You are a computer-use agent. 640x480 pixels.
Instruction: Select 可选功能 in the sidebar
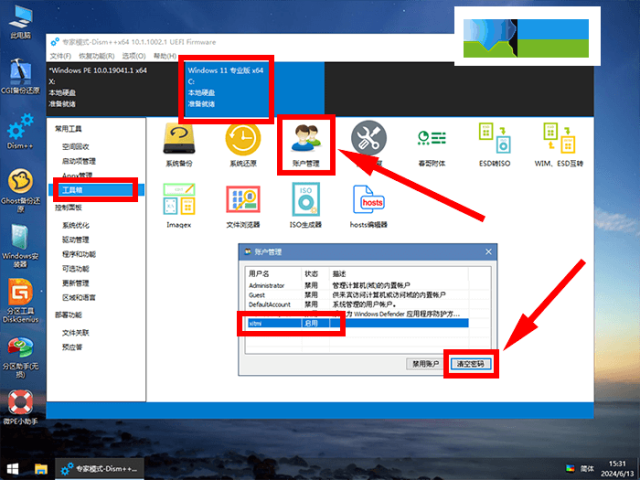click(76, 269)
